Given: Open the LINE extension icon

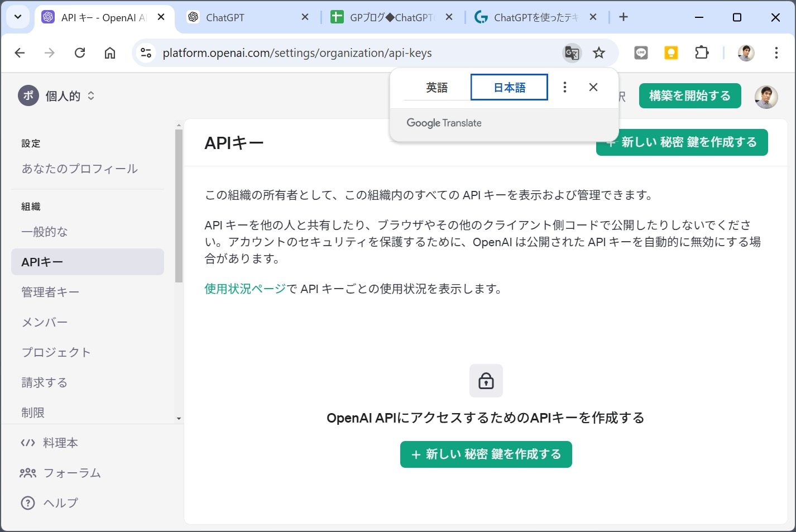Looking at the screenshot, I should [x=641, y=53].
